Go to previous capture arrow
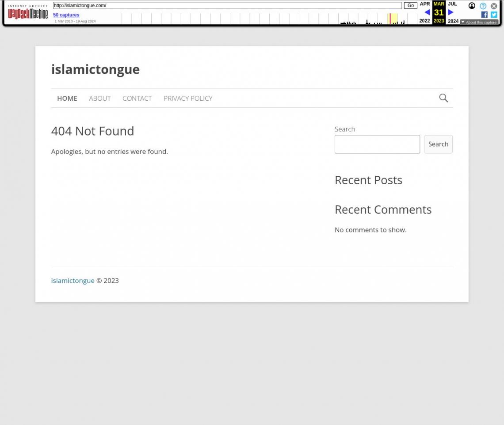This screenshot has width=504, height=425. coord(427,12)
